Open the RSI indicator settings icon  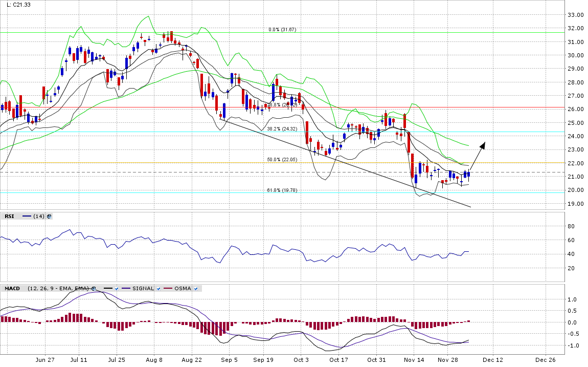point(49,217)
